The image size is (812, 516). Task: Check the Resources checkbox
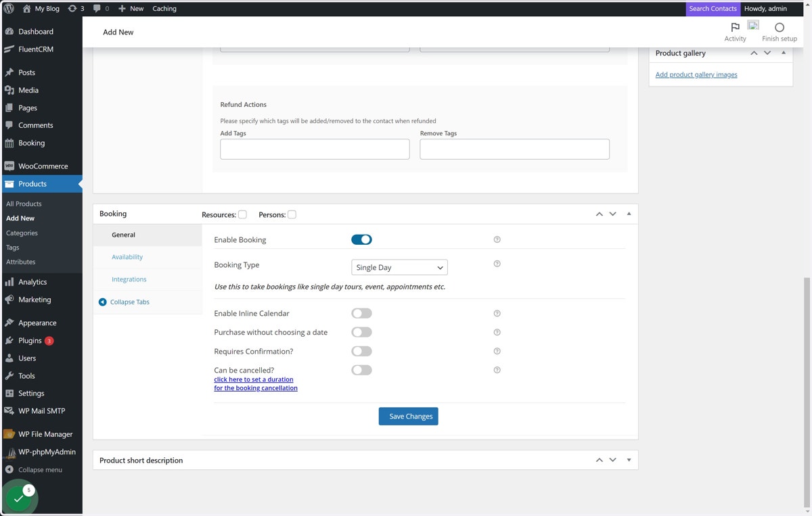242,214
